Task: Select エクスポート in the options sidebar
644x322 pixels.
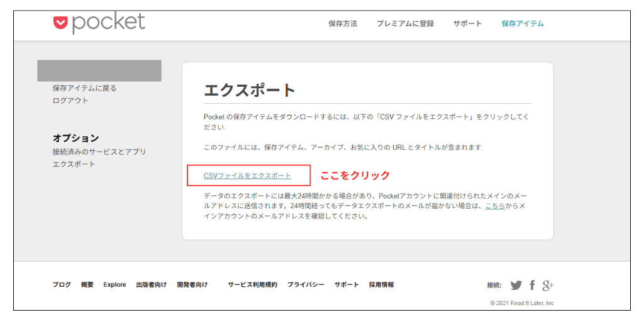Action: [x=74, y=164]
